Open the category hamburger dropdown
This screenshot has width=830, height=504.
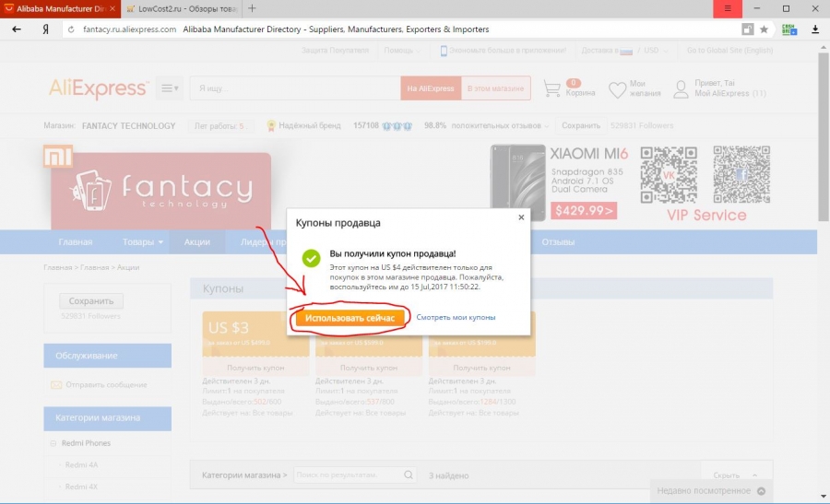pyautogui.click(x=170, y=88)
